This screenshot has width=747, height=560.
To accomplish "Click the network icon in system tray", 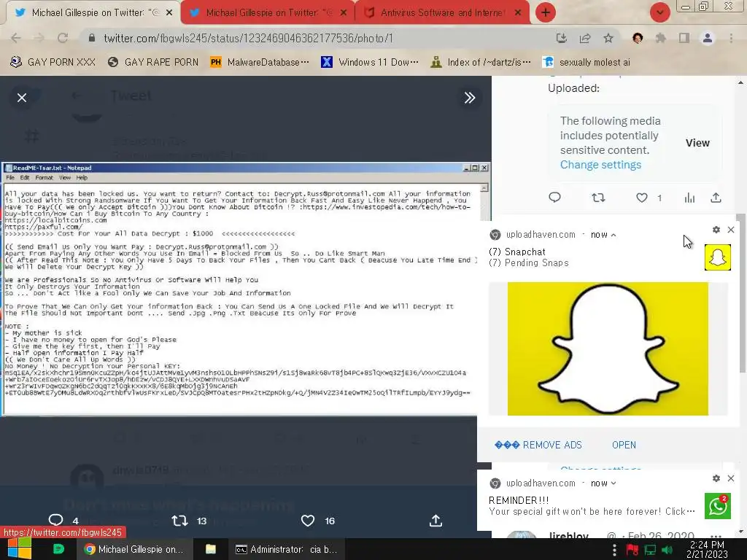I will click(650, 551).
